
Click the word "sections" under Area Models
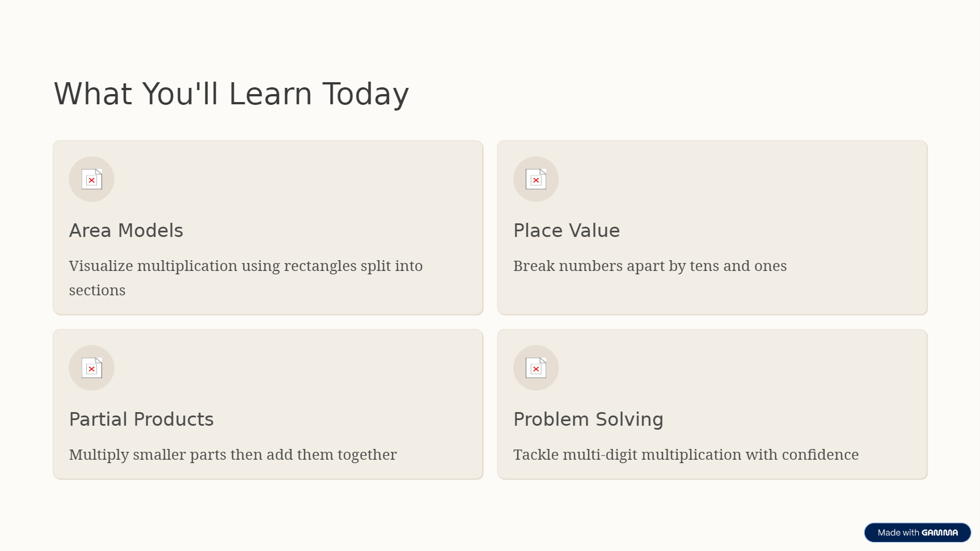[97, 290]
